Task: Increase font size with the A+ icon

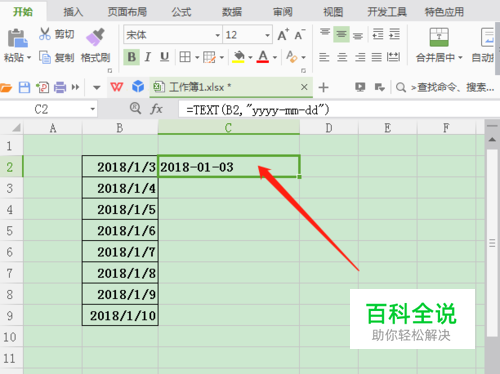Action: pyautogui.click(x=283, y=35)
